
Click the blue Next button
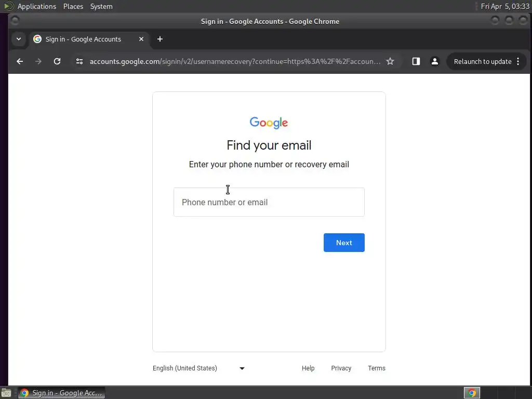[344, 243]
